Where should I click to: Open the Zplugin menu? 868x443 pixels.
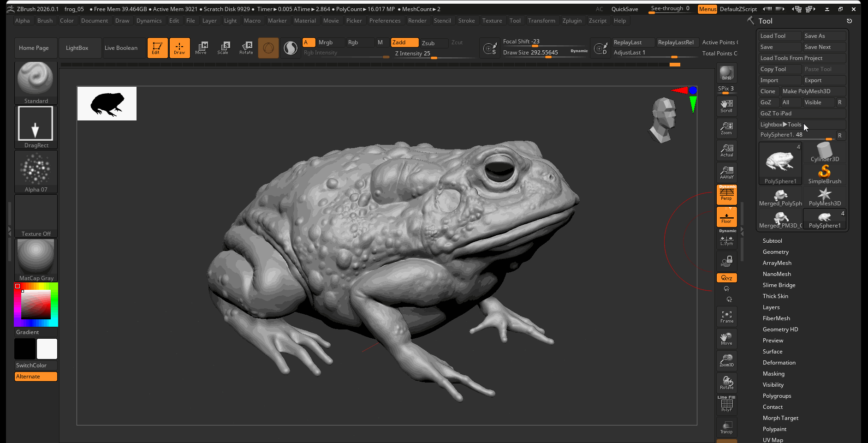[572, 21]
